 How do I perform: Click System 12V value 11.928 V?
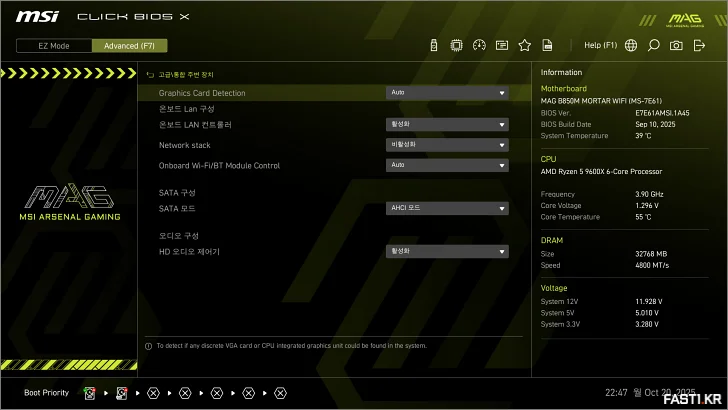click(x=649, y=301)
